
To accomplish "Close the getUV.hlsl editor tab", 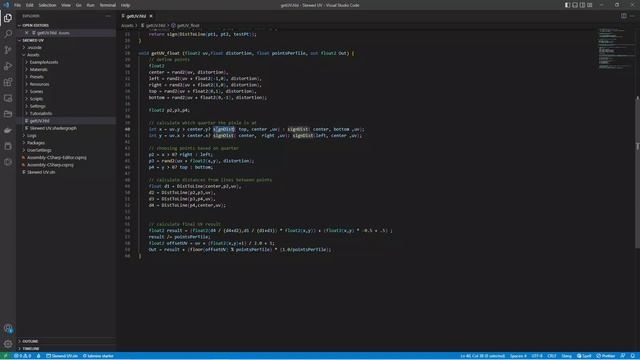I will [151, 16].
